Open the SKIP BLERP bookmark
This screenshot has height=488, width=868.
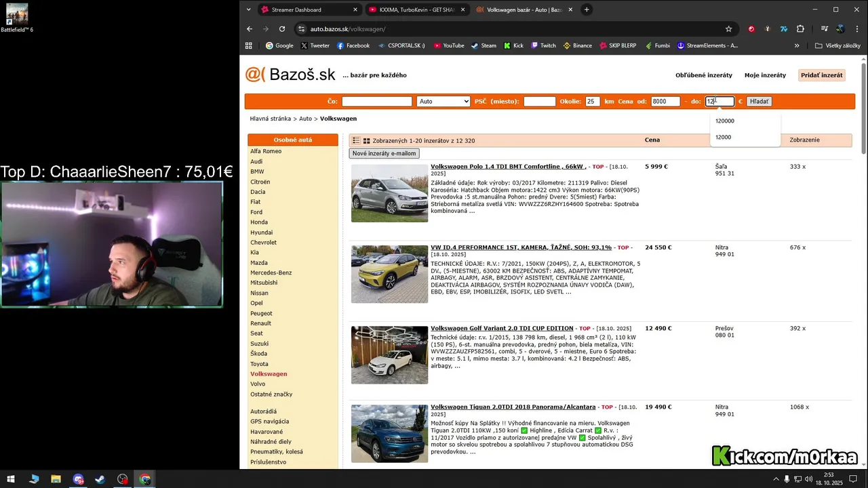pyautogui.click(x=617, y=45)
